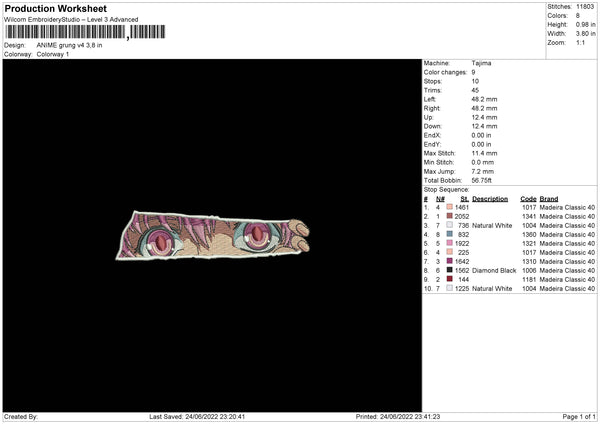
Task: Click the peach swatch in stop 1
Action: tap(450, 207)
